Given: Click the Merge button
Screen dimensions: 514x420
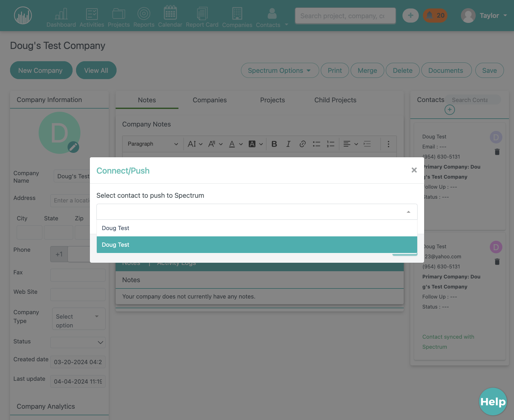Looking at the screenshot, I should pos(367,70).
